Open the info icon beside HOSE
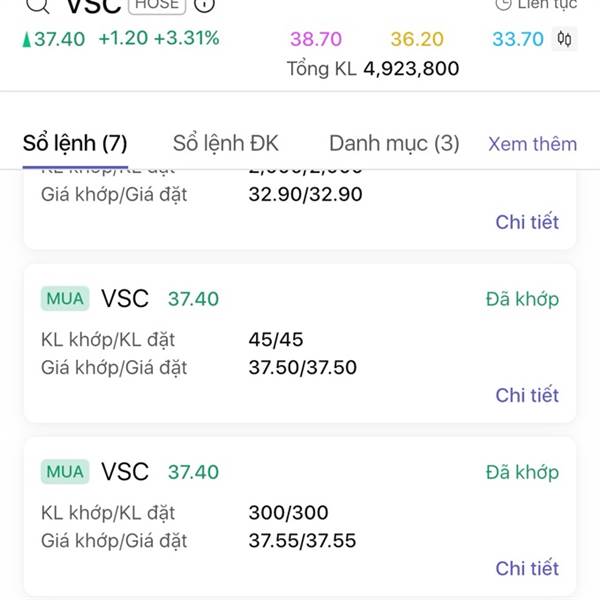The height and width of the screenshot is (600, 600). click(x=204, y=5)
